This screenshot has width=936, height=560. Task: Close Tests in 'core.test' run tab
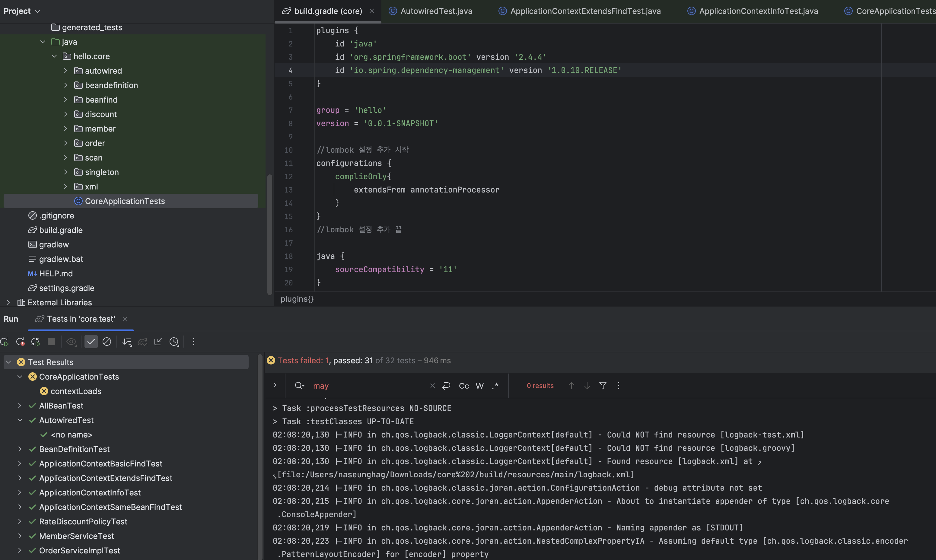125,319
